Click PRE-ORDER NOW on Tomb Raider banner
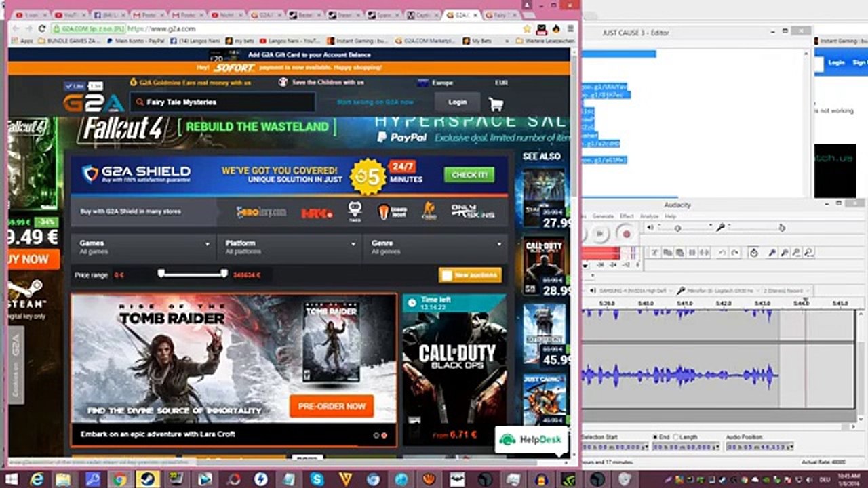Viewport: 868px width, 488px height. [x=332, y=407]
